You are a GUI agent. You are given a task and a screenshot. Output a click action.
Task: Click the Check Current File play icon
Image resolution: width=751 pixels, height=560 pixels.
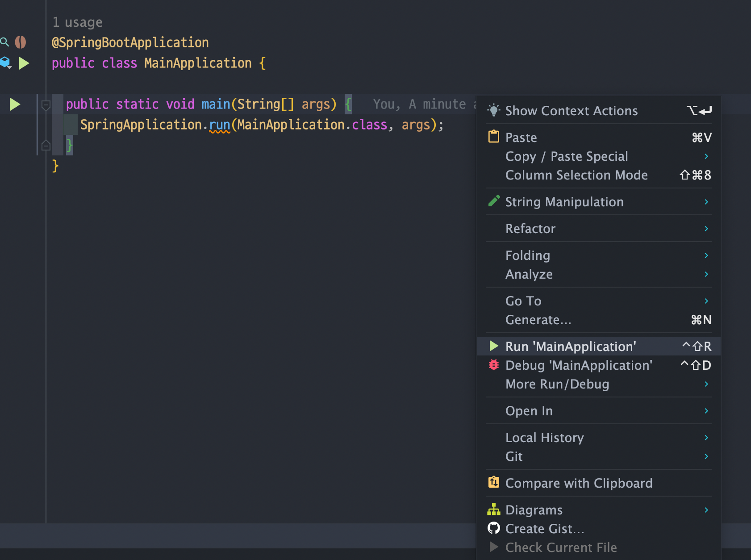pyautogui.click(x=493, y=547)
